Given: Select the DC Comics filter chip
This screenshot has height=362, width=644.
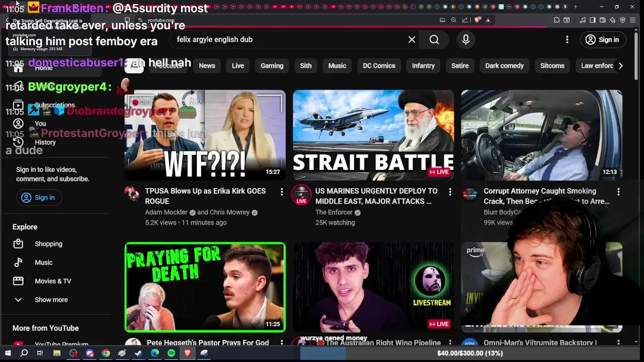Looking at the screenshot, I should (x=379, y=66).
